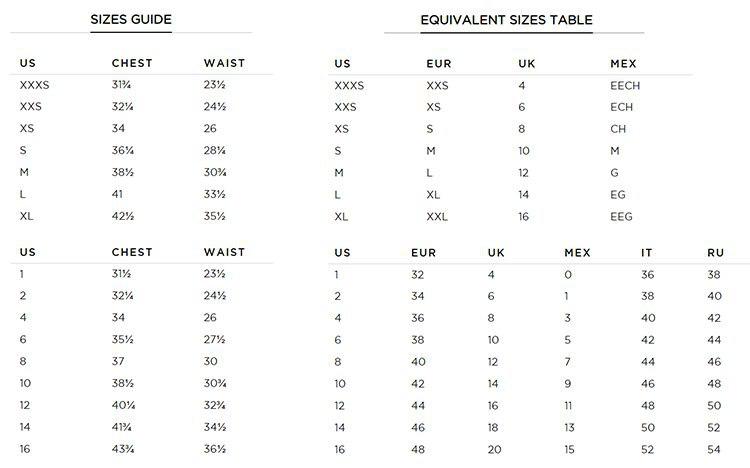The height and width of the screenshot is (468, 750).
Task: Click the RU column header
Action: click(x=714, y=253)
